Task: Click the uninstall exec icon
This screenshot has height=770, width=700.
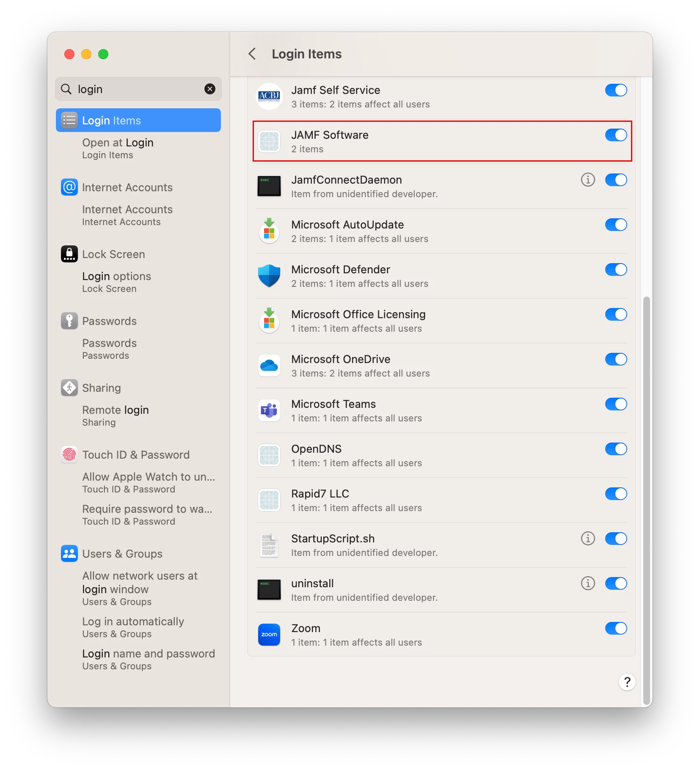Action: pos(269,590)
